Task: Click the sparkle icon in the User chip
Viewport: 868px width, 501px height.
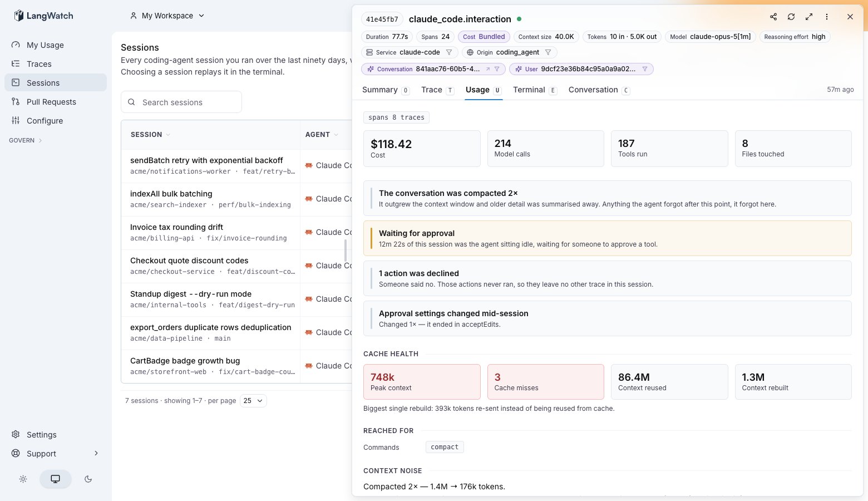Action: (519, 69)
